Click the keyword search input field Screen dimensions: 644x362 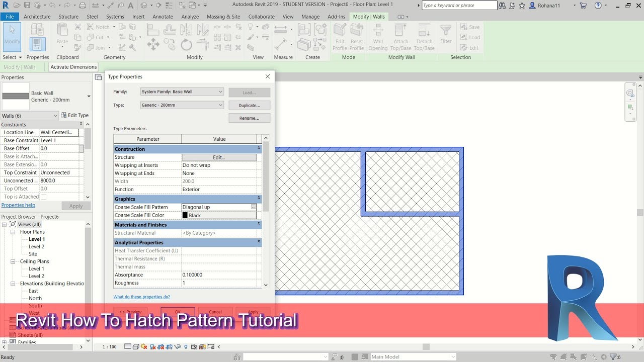(459, 6)
